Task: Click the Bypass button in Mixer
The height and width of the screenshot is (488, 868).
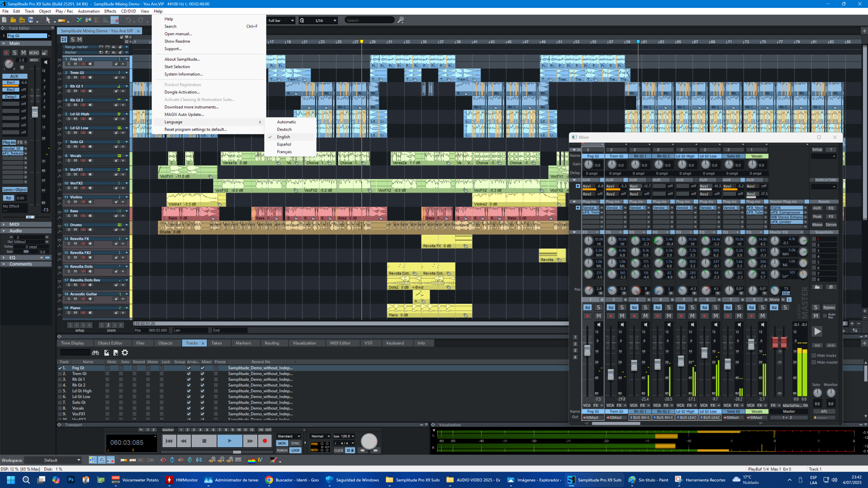Action: [829, 307]
